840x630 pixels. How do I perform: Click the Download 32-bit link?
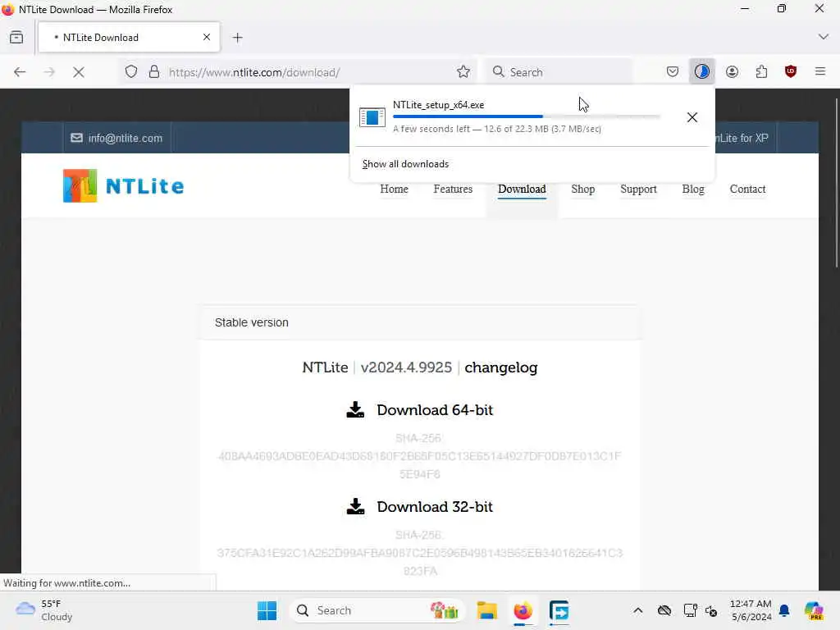pos(435,507)
